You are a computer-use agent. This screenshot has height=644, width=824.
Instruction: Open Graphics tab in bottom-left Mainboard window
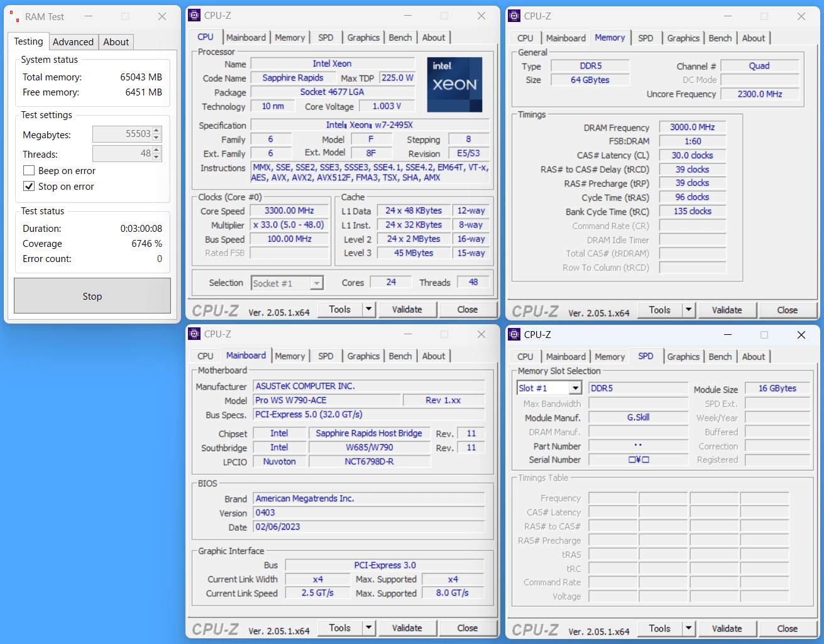(364, 356)
